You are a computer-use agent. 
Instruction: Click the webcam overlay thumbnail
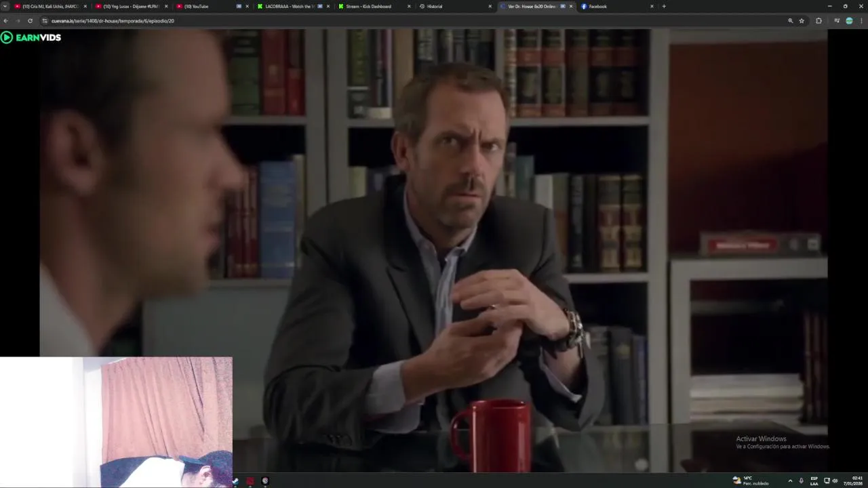coord(116,422)
